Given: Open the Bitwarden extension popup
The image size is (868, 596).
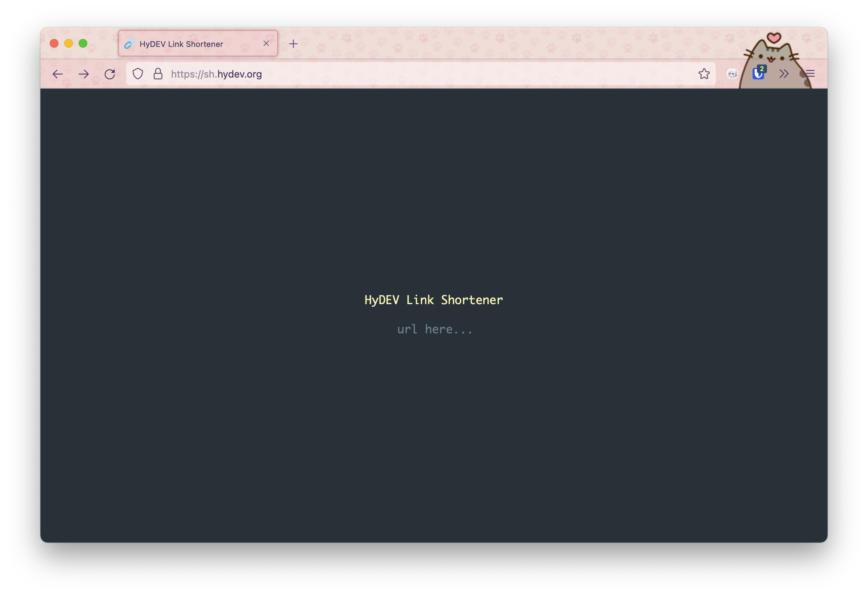Looking at the screenshot, I should (x=758, y=74).
